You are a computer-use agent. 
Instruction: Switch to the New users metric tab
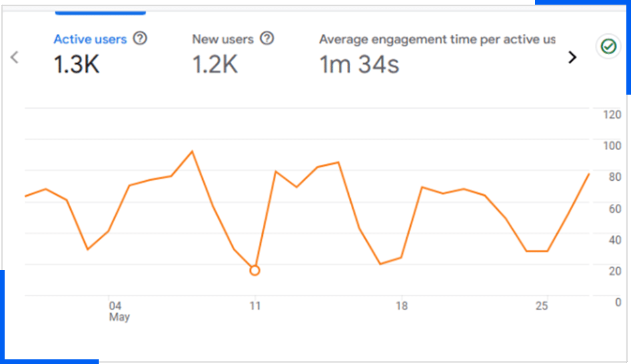tap(223, 39)
